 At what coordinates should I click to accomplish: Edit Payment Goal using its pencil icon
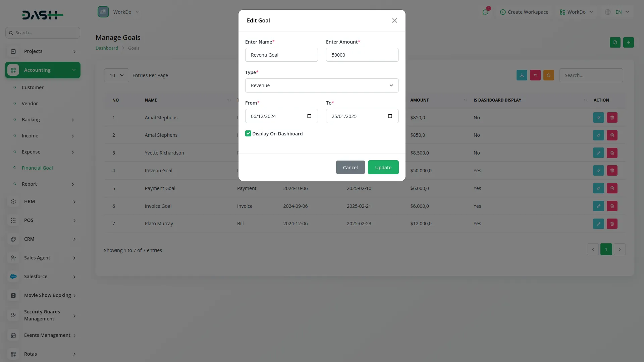[x=598, y=188]
